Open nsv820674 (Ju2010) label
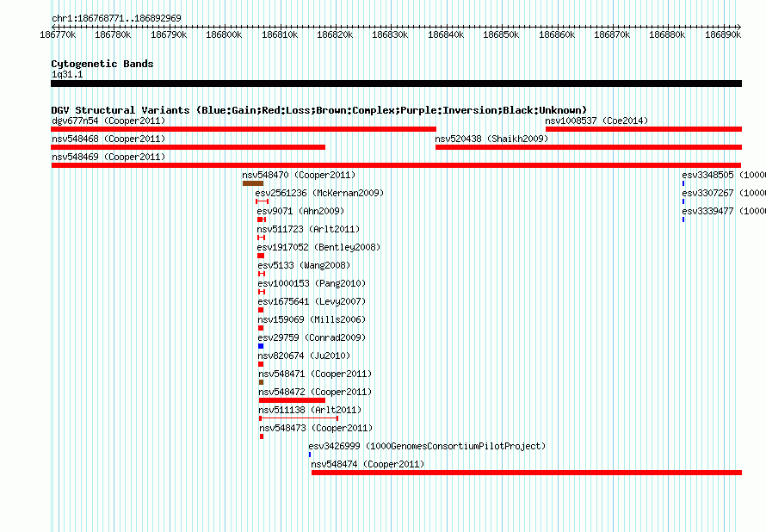 305,356
